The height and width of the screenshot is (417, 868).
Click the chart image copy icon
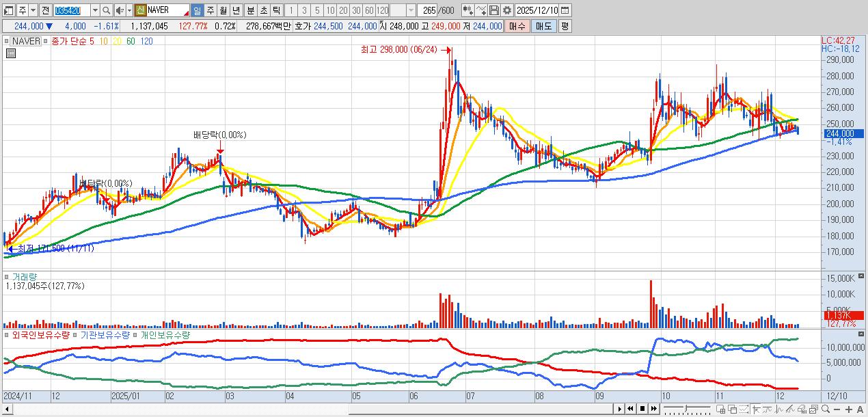[x=813, y=409]
